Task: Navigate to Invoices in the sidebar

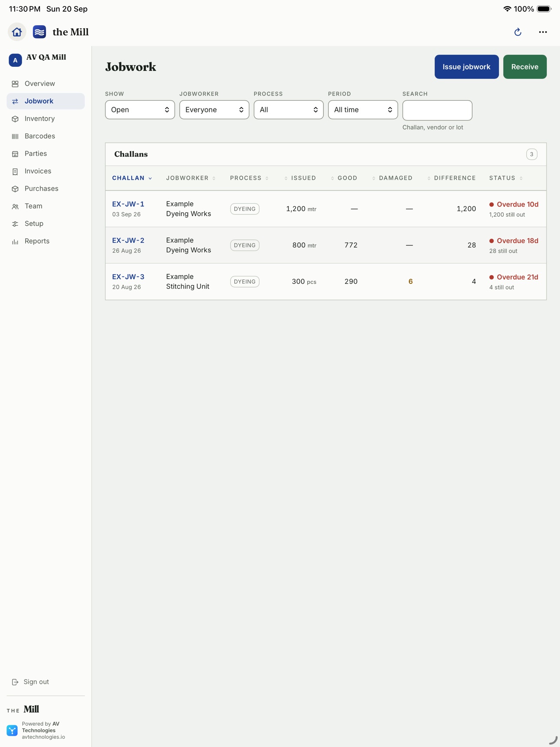Action: pos(46,171)
